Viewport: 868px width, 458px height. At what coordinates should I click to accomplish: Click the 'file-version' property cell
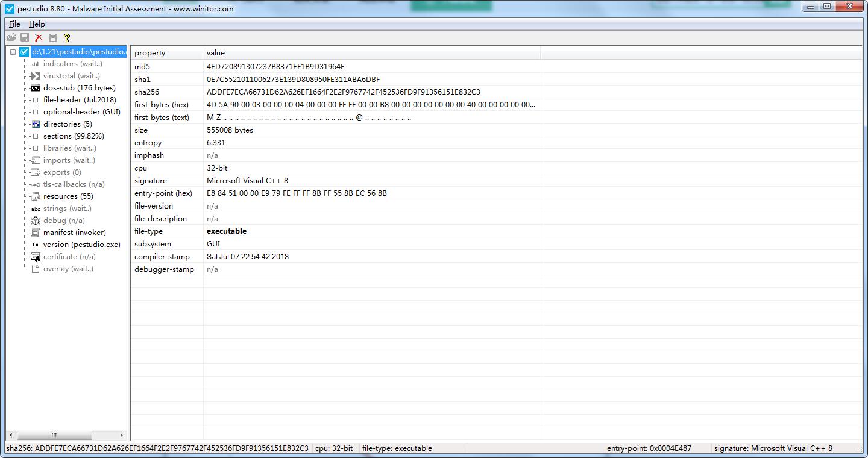click(154, 206)
